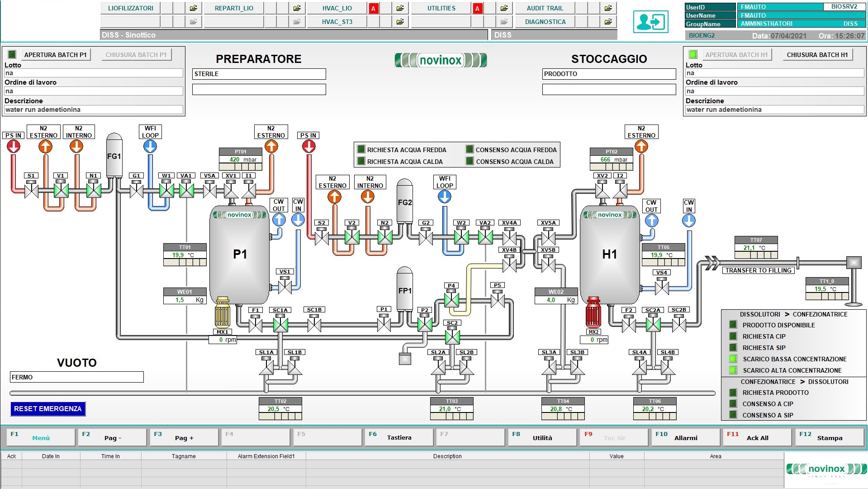
Task: Click tank H1 vessel
Action: pyautogui.click(x=610, y=255)
